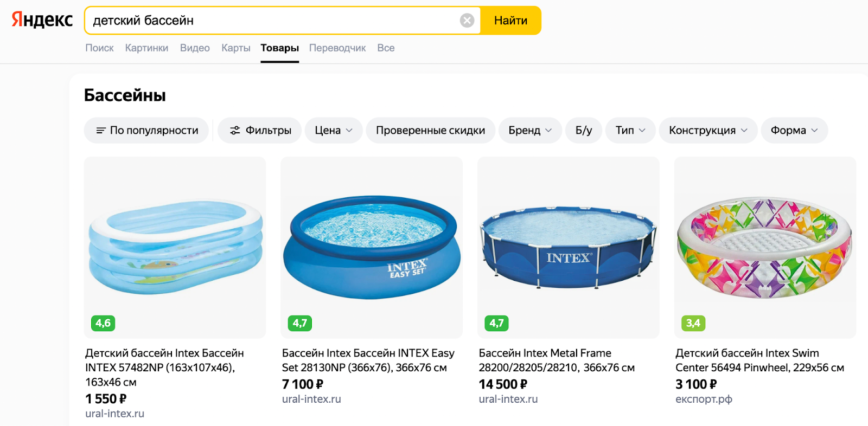Toggle the Б/у filter chip
This screenshot has width=868, height=426.
tap(584, 131)
